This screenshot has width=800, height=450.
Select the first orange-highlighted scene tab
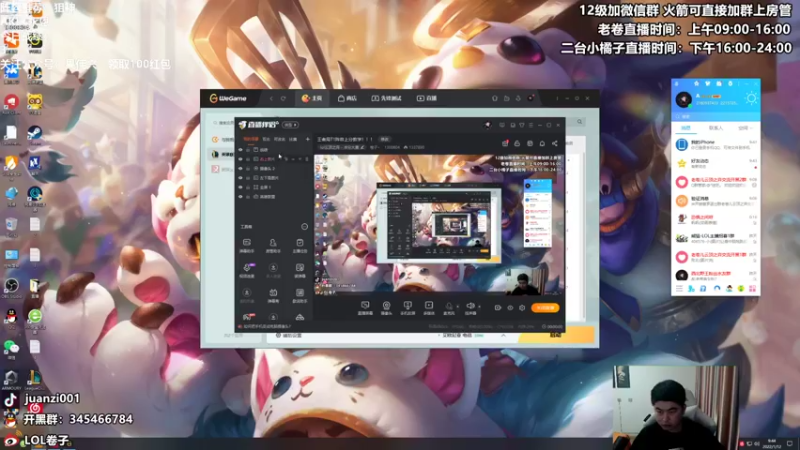pyautogui.click(x=251, y=139)
